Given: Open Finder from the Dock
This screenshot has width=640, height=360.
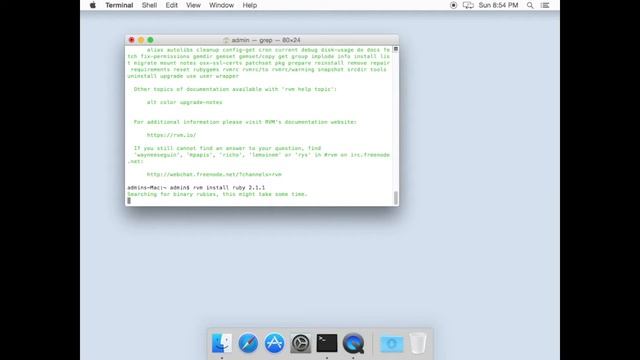Looking at the screenshot, I should [x=222, y=343].
